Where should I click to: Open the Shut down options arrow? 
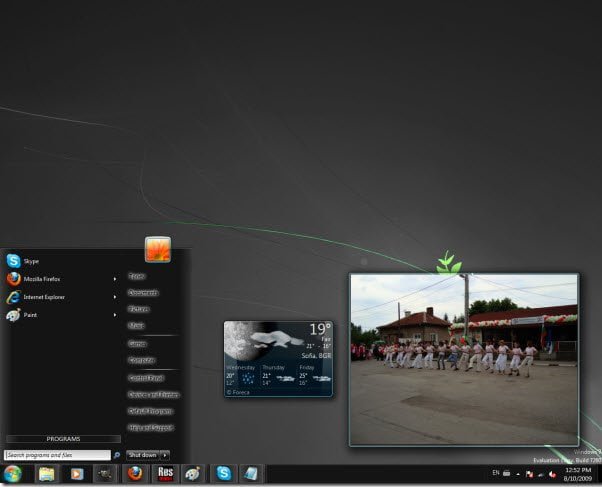point(165,455)
